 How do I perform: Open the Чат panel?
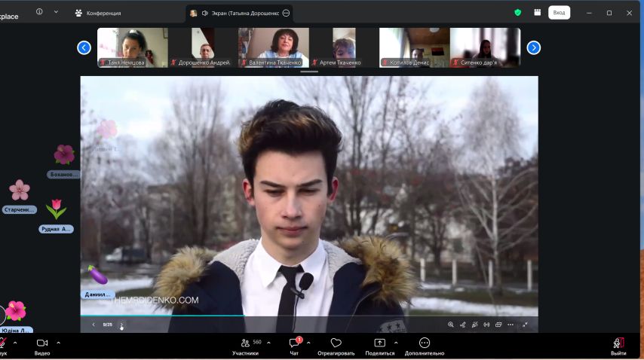294,346
